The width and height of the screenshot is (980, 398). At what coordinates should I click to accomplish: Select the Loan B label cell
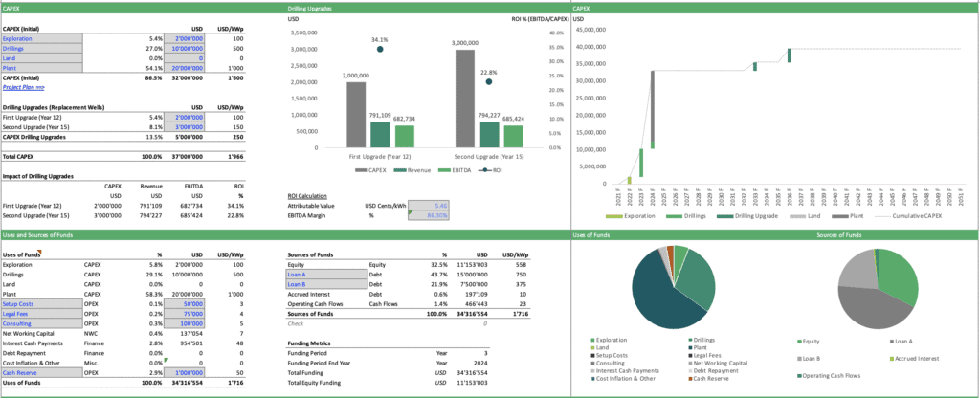point(326,284)
